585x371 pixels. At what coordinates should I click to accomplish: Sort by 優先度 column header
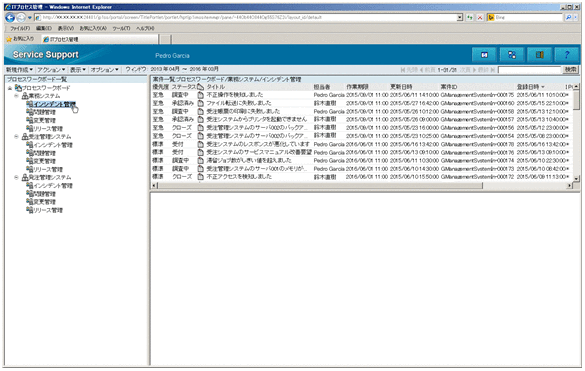[160, 87]
